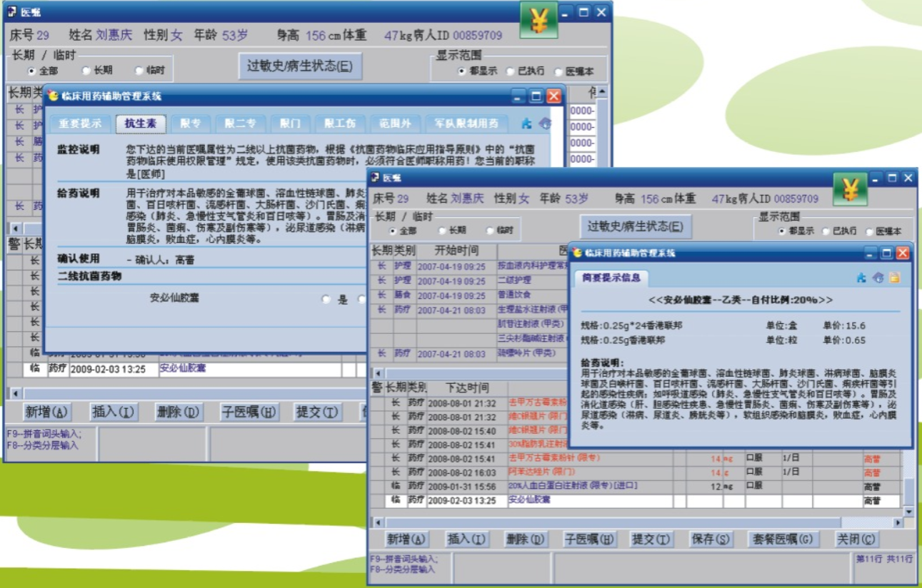This screenshot has width=922, height=588.
Task: Open the 限工伤 tab
Action: (x=340, y=123)
